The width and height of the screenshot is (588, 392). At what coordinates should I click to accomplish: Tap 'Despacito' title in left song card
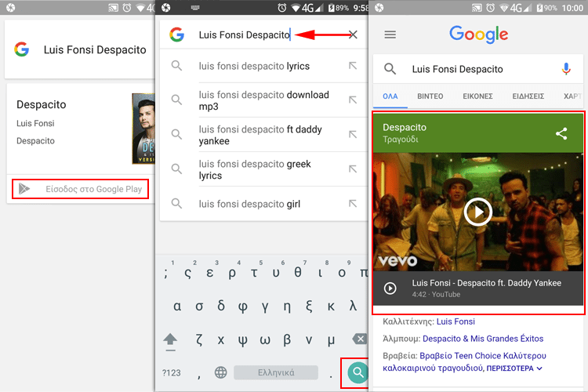tap(42, 104)
